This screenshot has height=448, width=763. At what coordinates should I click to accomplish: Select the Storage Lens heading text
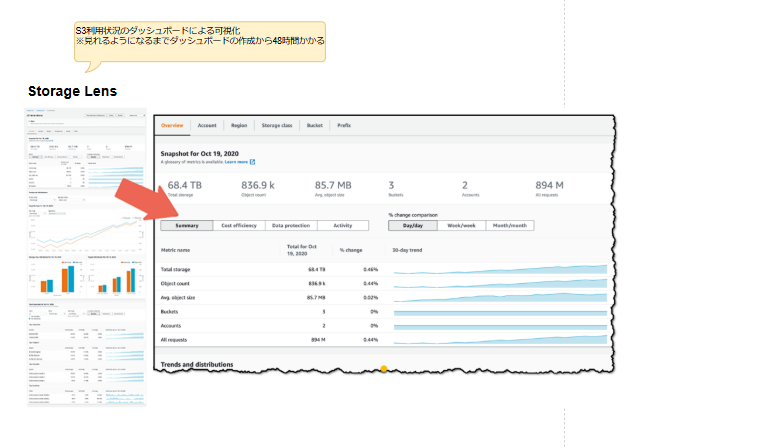(x=73, y=91)
